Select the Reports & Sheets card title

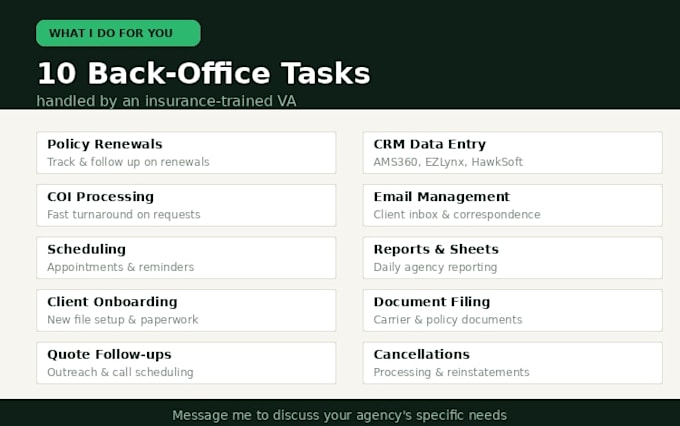point(436,249)
